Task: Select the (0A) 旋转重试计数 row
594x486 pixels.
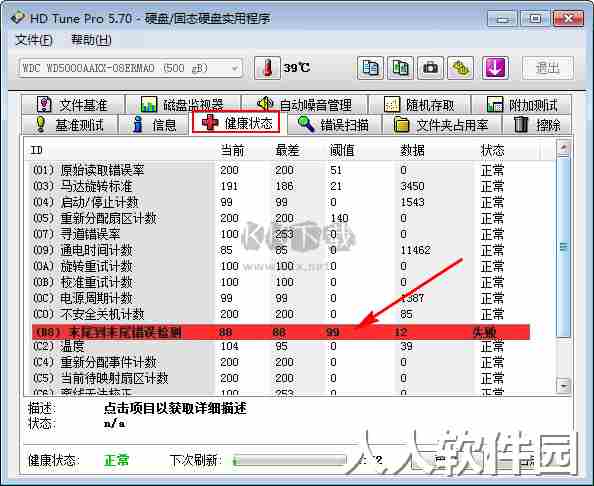Action: coord(280,266)
